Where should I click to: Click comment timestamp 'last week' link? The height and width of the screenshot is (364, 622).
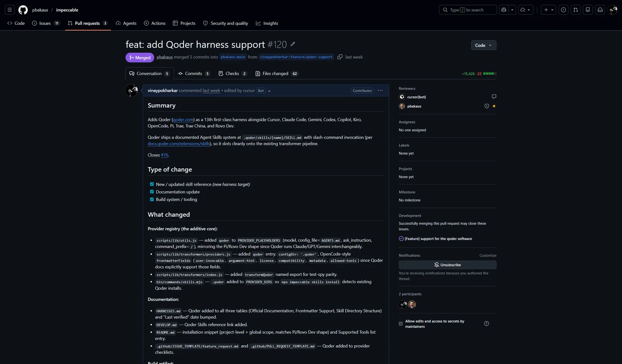pyautogui.click(x=211, y=91)
